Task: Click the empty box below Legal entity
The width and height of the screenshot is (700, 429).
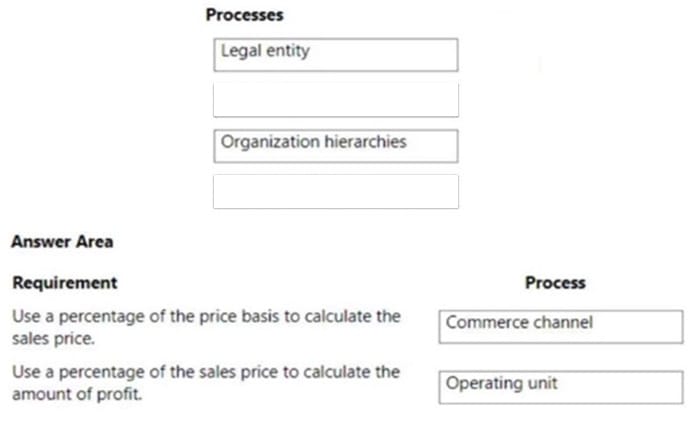Action: click(x=336, y=100)
